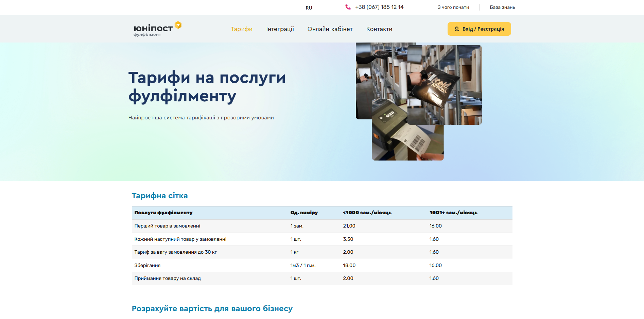Open the Онлайн-кабінет section
Viewport: 644px width, 319px height.
[x=330, y=29]
